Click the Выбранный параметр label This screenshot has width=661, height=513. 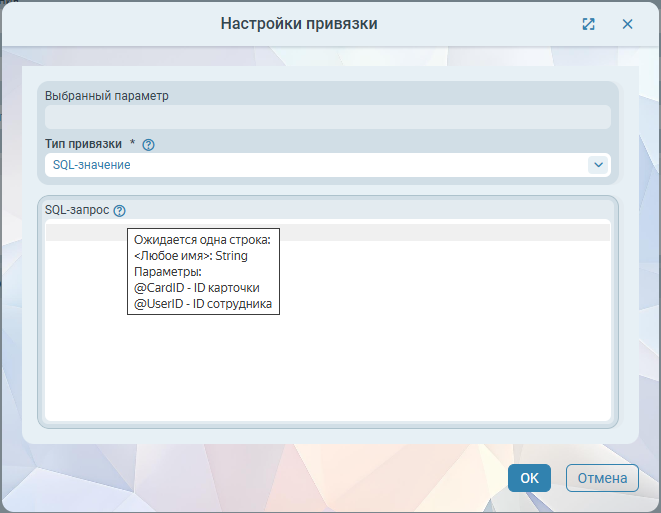pyautogui.click(x=107, y=96)
